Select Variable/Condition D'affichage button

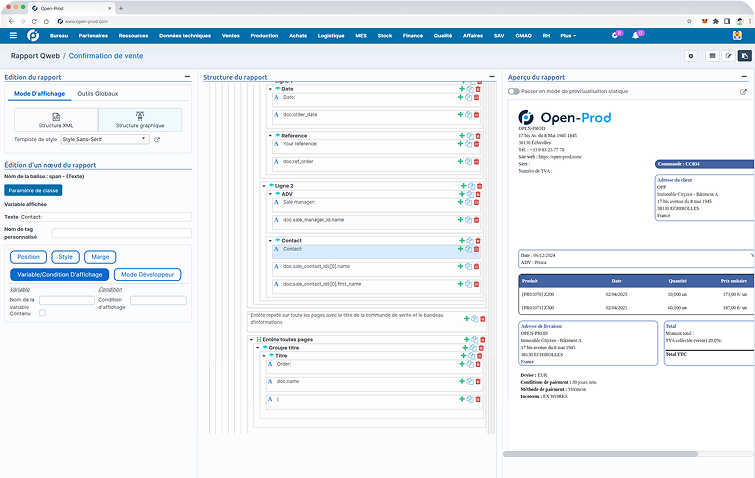(x=60, y=274)
